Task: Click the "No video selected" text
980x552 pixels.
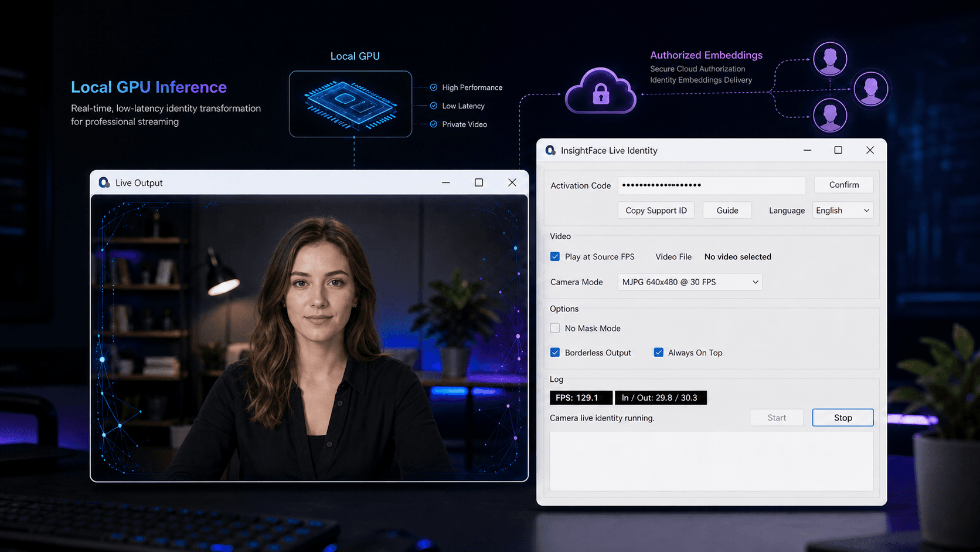Action: point(738,257)
